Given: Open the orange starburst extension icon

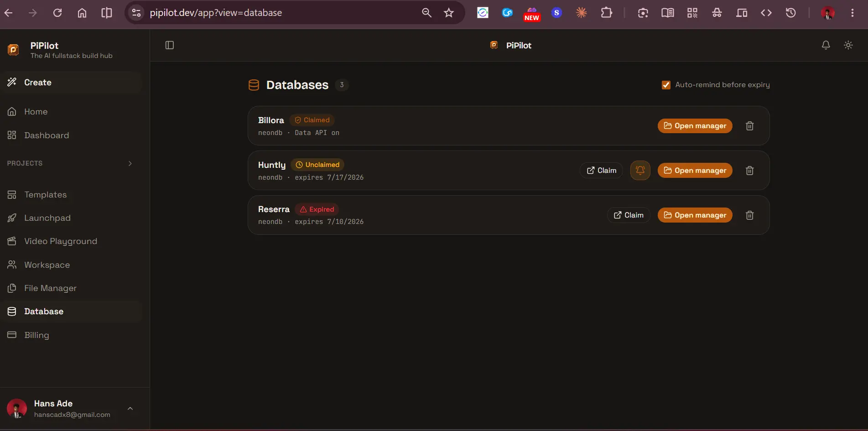Looking at the screenshot, I should tap(581, 13).
